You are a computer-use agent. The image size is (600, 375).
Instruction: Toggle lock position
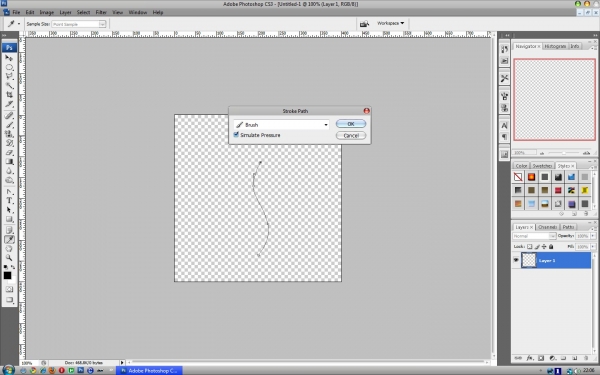click(544, 247)
